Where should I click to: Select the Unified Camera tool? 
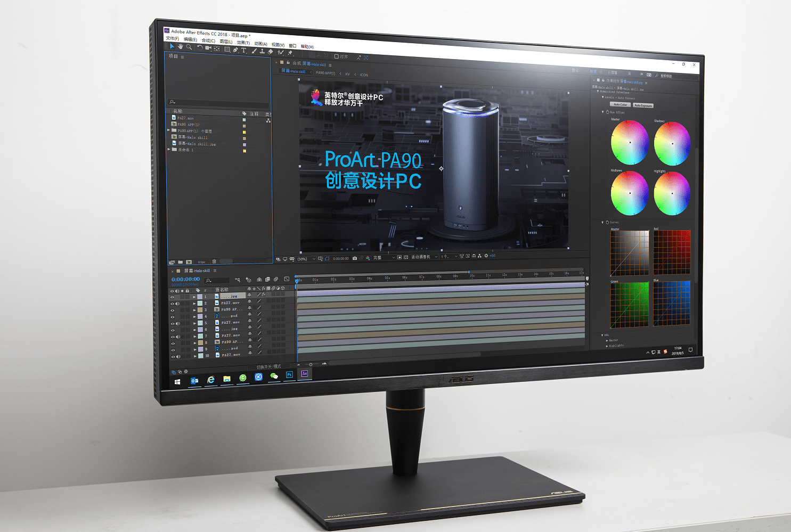(208, 48)
